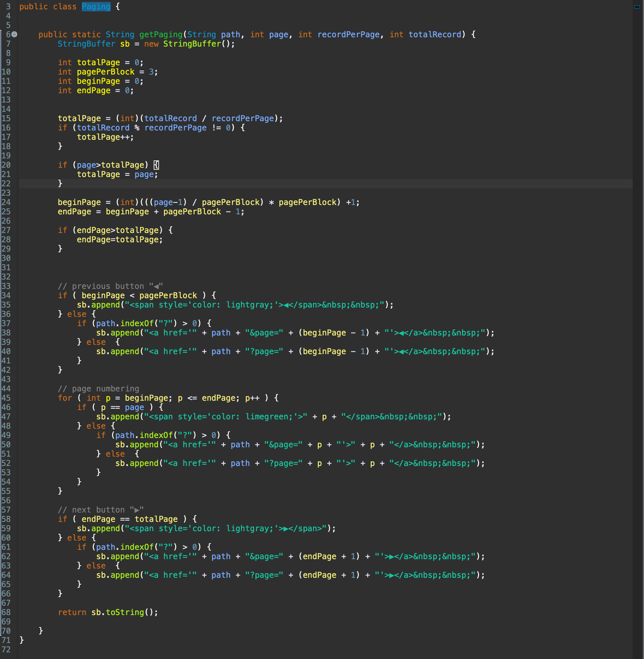The height and width of the screenshot is (659, 644).
Task: Click line number 45 in the gutter
Action: click(x=6, y=398)
